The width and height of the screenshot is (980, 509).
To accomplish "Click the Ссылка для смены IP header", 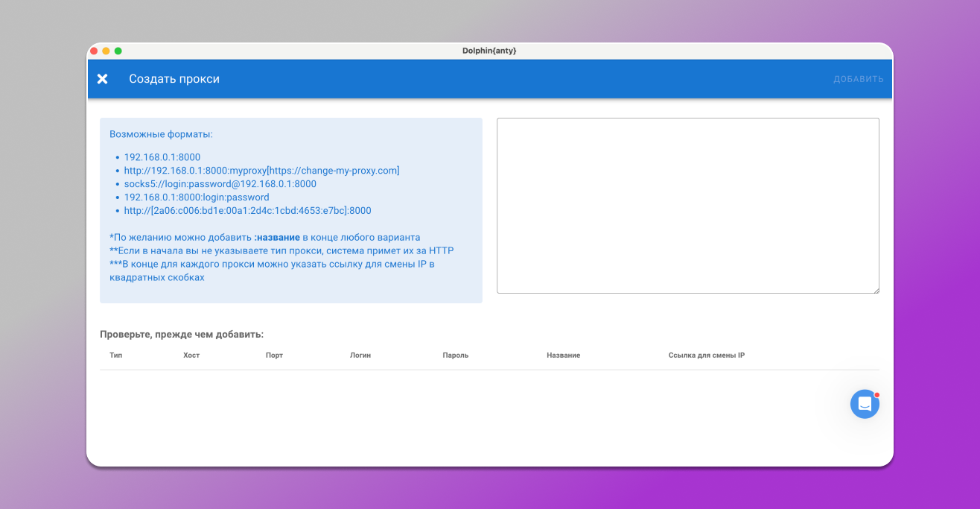I will pyautogui.click(x=706, y=355).
